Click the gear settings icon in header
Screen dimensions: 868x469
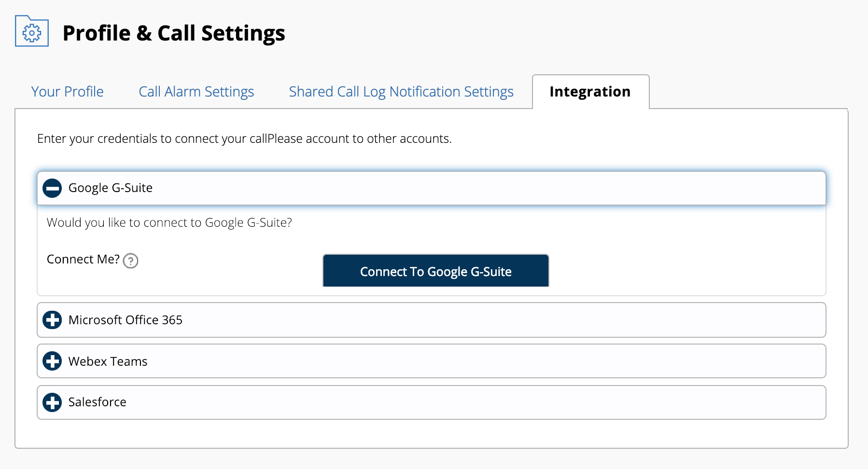[x=32, y=31]
